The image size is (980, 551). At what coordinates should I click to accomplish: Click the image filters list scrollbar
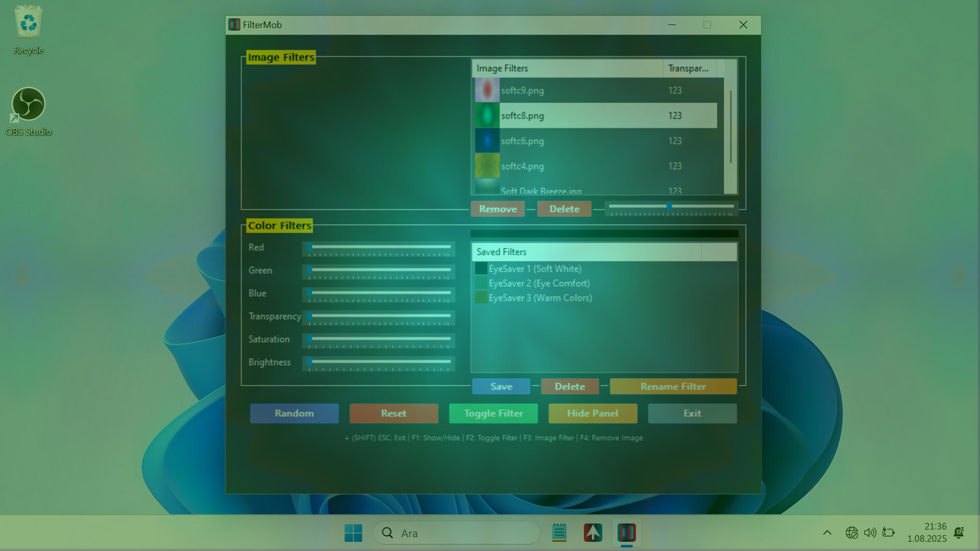pyautogui.click(x=731, y=128)
